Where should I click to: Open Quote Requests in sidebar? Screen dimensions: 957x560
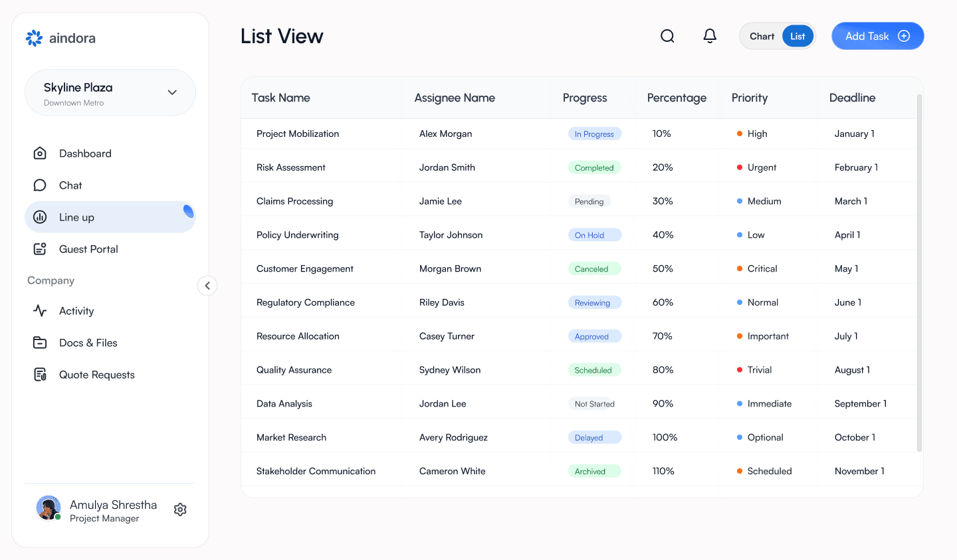coord(110,375)
